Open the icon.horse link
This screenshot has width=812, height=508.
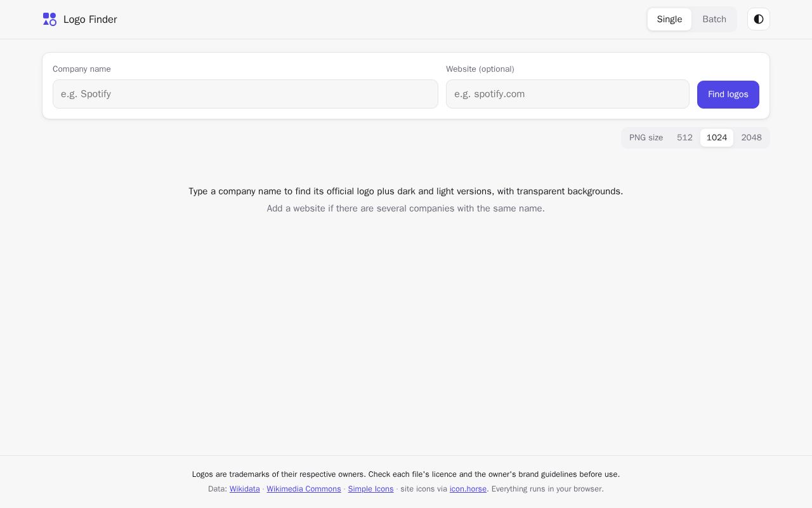point(468,489)
